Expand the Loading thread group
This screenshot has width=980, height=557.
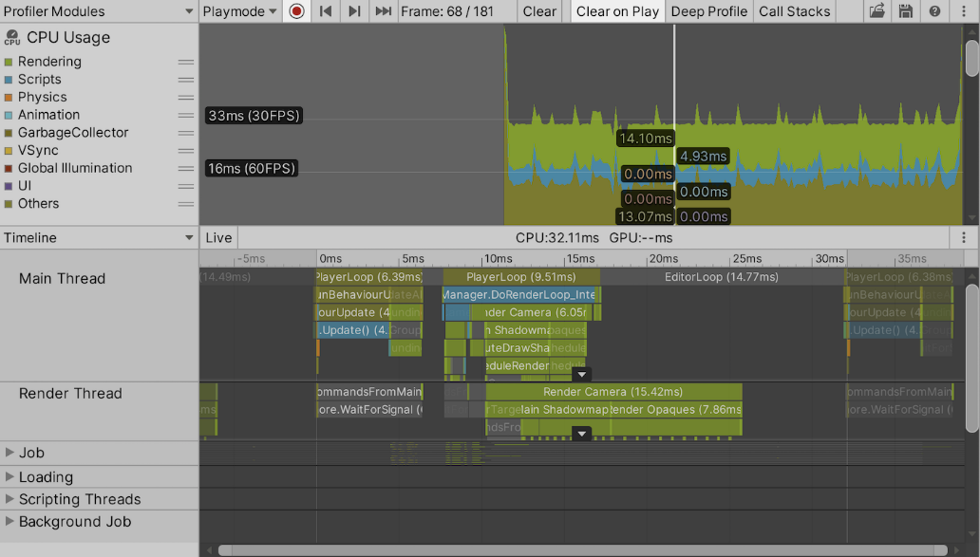pos(9,476)
